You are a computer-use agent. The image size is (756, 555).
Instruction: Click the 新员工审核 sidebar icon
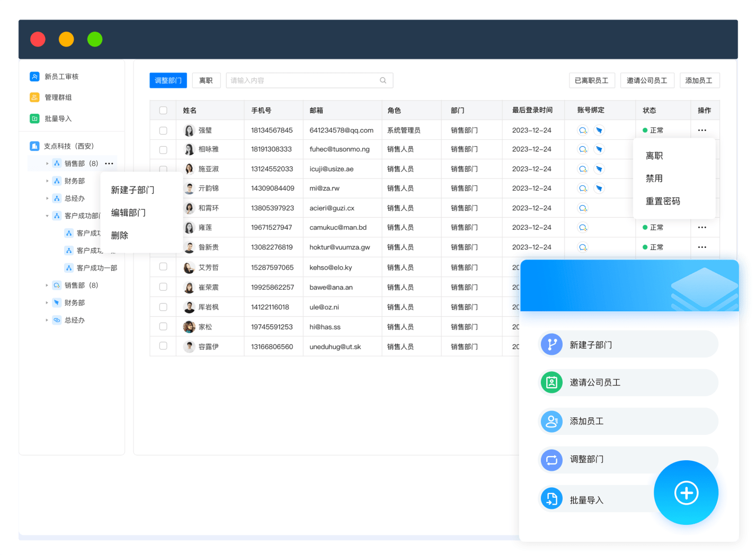pyautogui.click(x=34, y=77)
